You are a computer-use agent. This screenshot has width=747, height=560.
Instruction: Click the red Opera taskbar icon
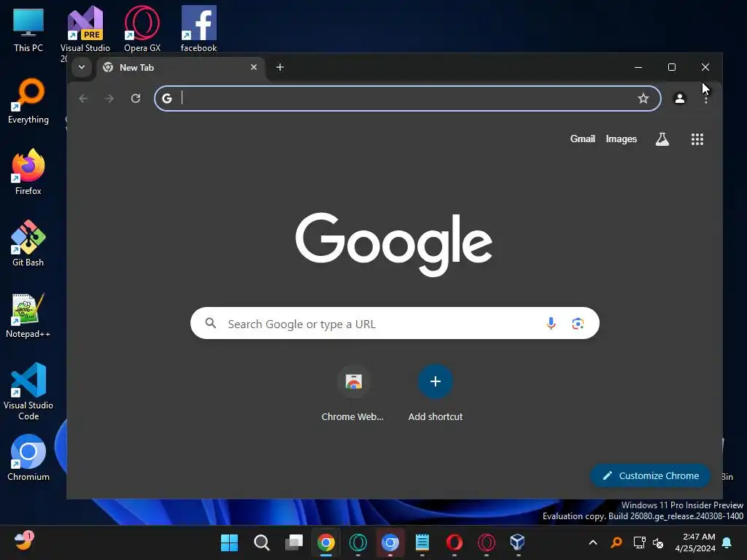coord(454,542)
